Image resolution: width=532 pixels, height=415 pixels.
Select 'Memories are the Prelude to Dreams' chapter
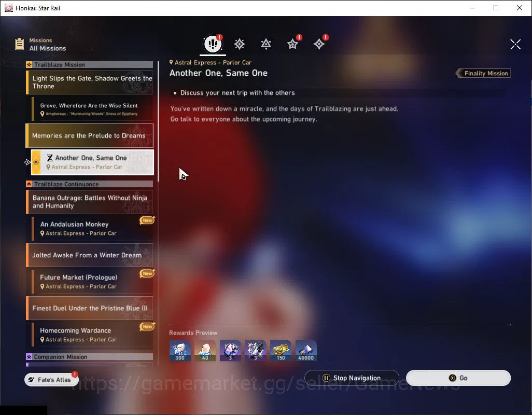point(90,136)
